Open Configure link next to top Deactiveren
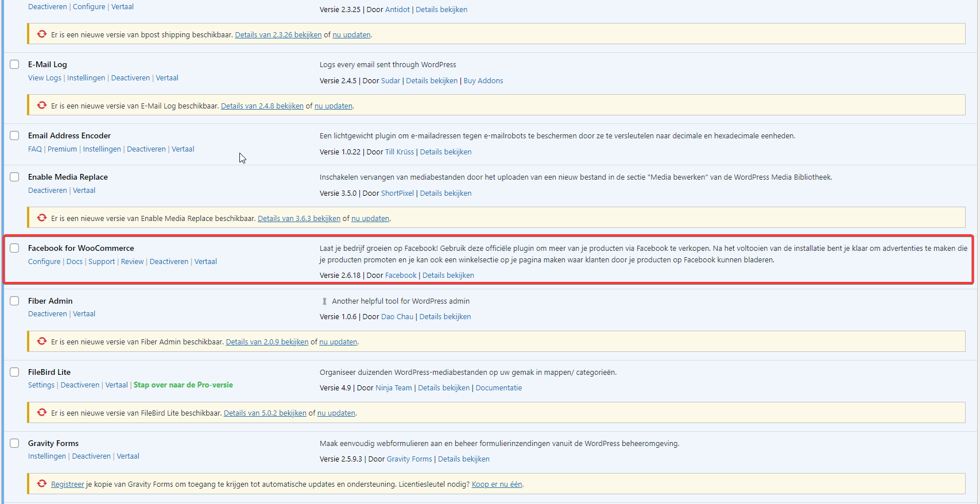This screenshot has height=504, width=980. coord(89,7)
